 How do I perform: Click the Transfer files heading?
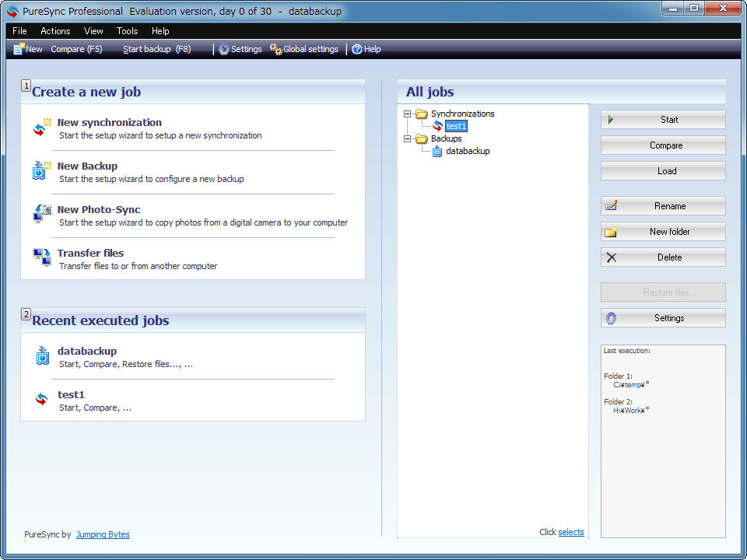coord(90,253)
